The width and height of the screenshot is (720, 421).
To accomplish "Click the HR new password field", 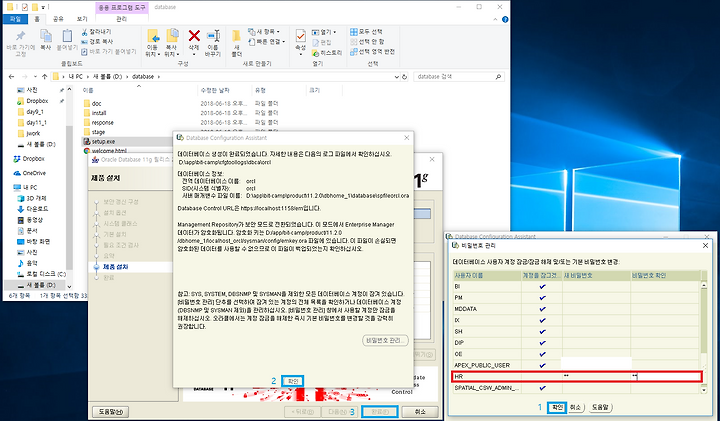I will (x=596, y=376).
